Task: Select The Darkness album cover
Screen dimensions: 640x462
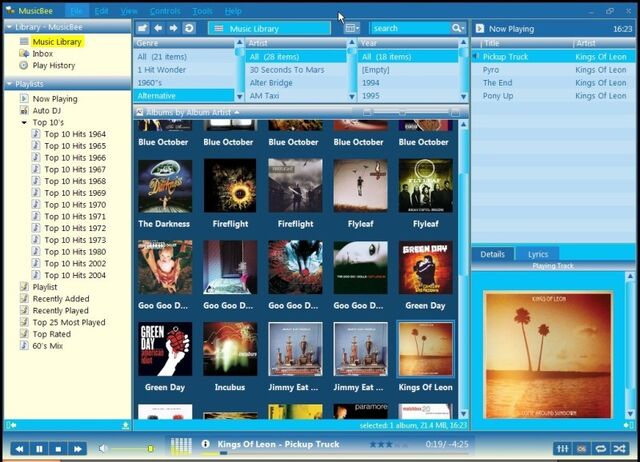Action: tap(165, 186)
